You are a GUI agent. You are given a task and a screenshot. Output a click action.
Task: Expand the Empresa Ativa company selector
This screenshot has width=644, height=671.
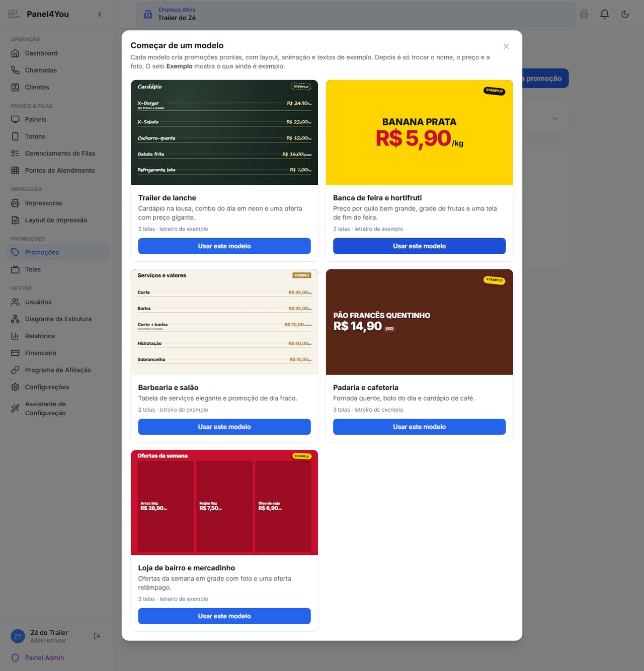(x=356, y=14)
